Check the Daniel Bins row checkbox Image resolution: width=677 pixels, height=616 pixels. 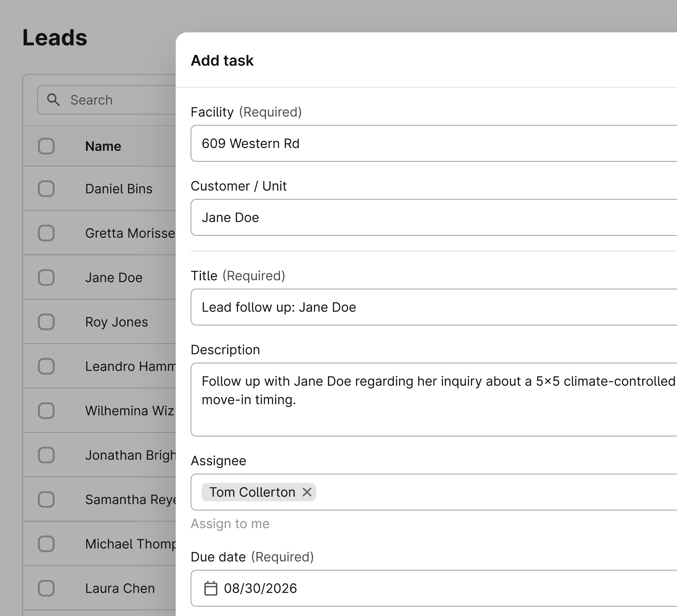[x=46, y=189]
